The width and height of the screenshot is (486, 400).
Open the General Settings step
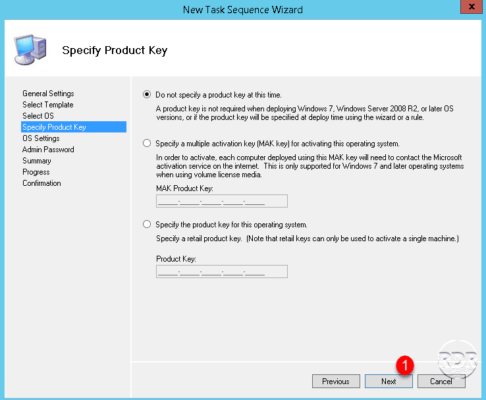(48, 93)
